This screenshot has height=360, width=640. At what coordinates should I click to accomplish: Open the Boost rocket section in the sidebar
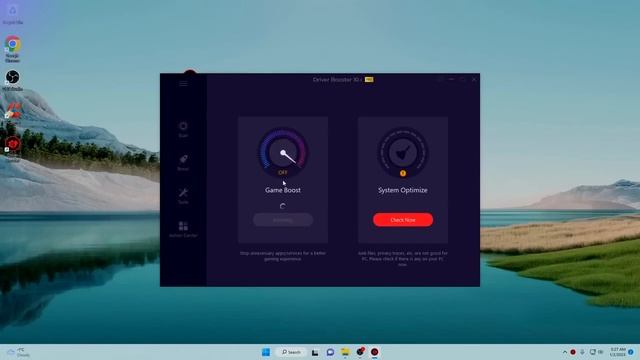click(183, 162)
